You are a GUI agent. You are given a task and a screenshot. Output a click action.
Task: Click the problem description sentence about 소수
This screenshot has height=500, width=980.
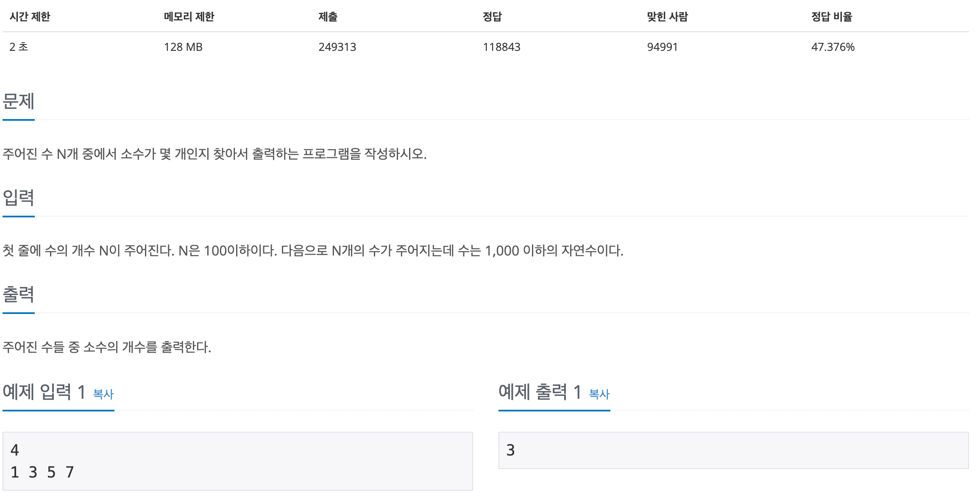click(x=214, y=154)
